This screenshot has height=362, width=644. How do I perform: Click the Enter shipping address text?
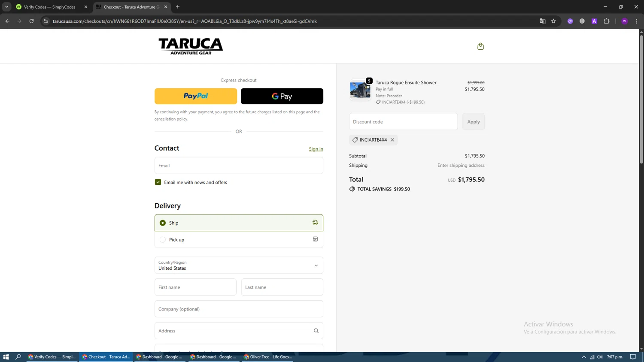pyautogui.click(x=461, y=166)
